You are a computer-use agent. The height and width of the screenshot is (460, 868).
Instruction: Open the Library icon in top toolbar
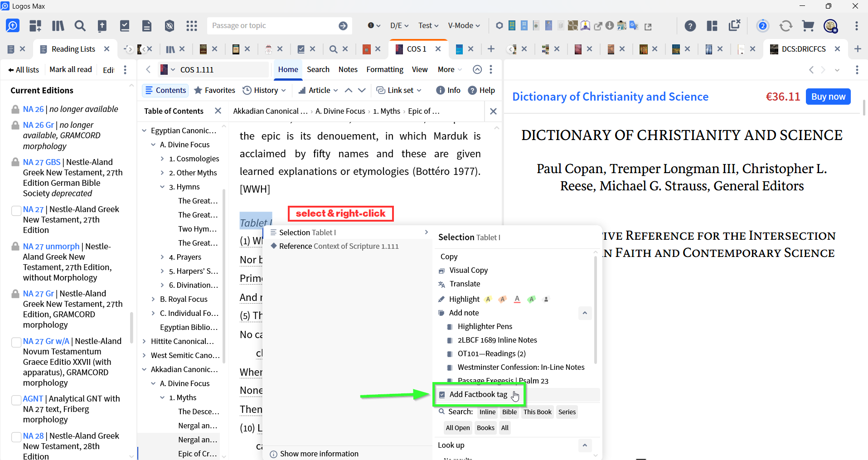(x=58, y=25)
